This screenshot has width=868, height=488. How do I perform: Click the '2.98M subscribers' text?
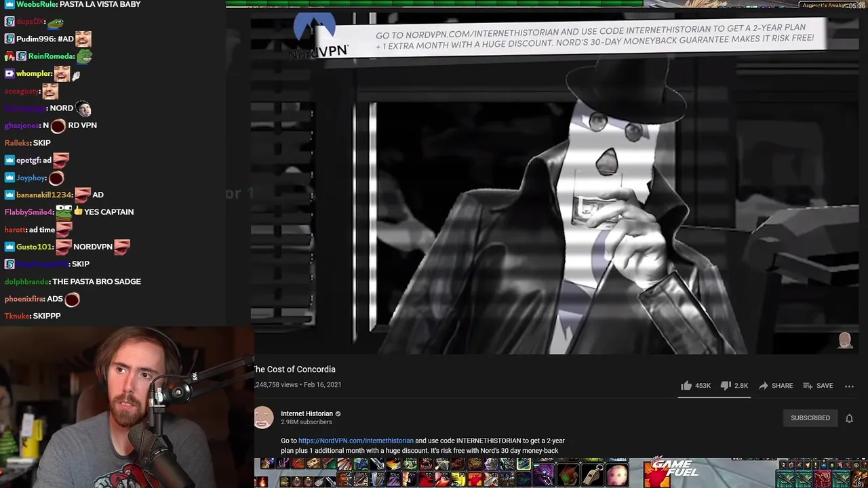(x=307, y=422)
